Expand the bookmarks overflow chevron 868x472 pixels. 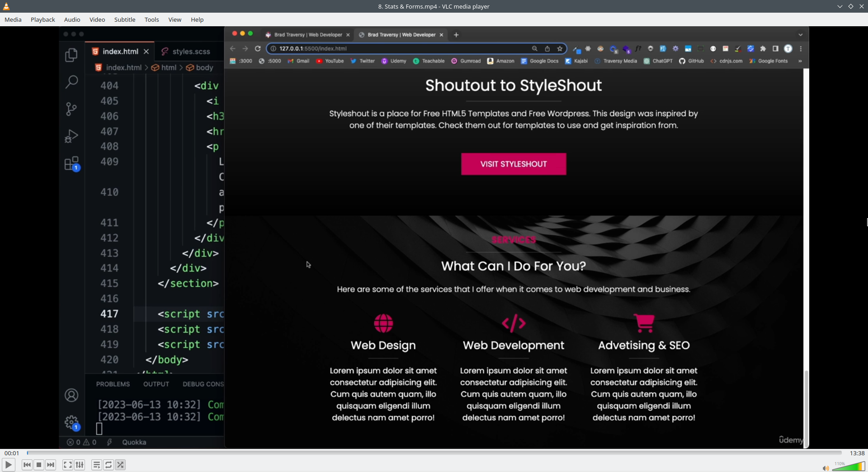800,61
